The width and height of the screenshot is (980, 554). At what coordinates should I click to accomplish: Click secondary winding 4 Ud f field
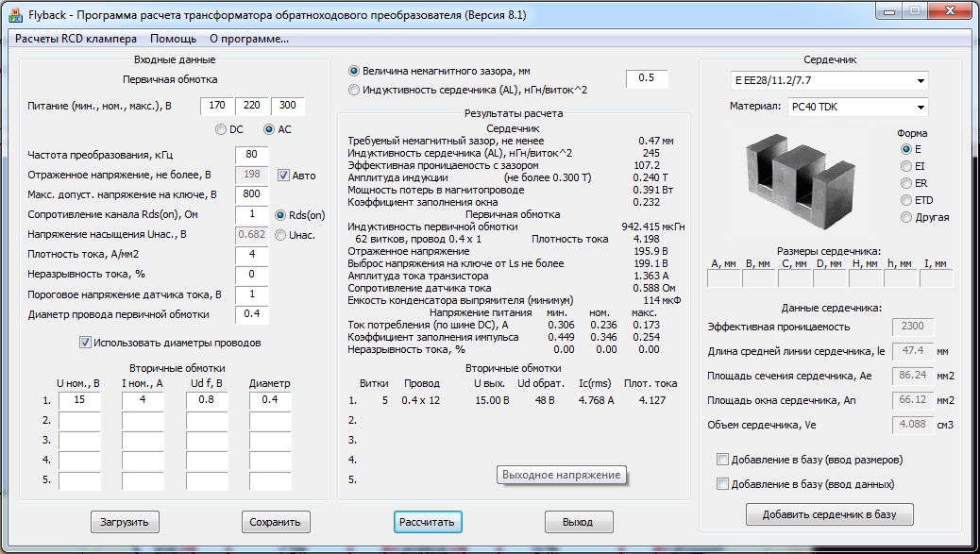pyautogui.click(x=207, y=461)
